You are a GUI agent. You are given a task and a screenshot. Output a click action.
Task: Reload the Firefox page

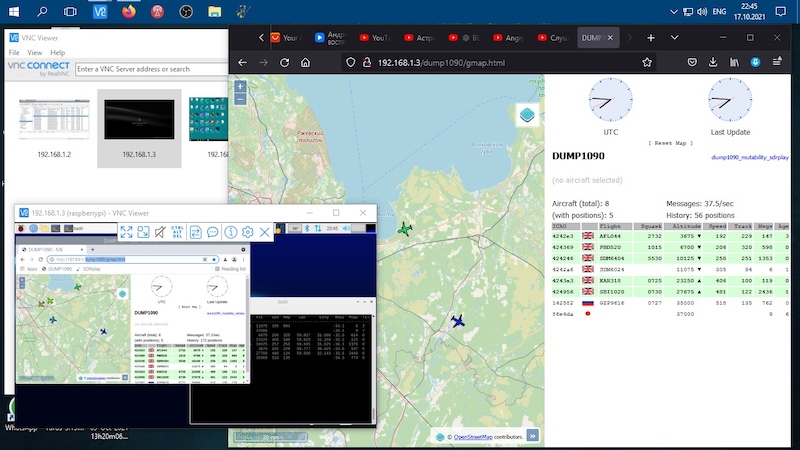coord(283,62)
